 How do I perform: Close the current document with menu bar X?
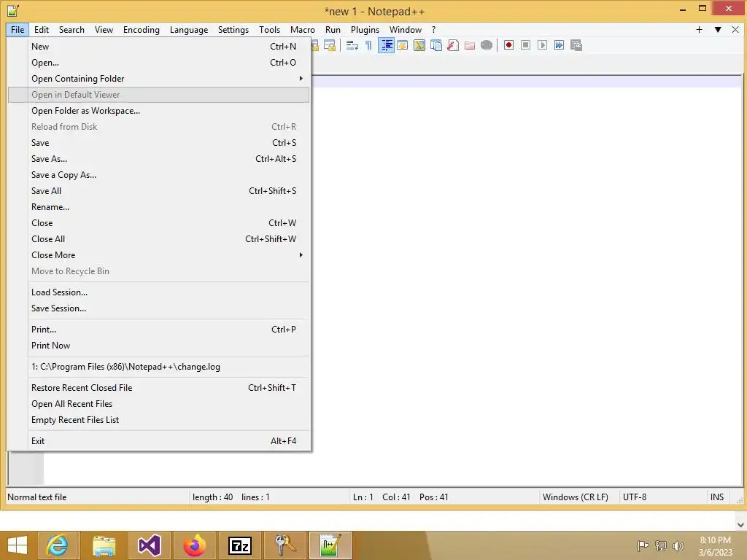pos(735,29)
